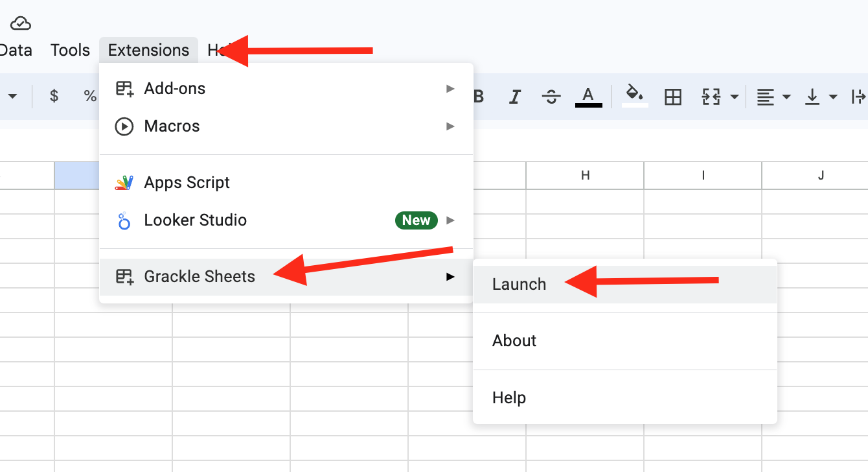Toggle italic formatting
This screenshot has width=868, height=472.
click(515, 97)
